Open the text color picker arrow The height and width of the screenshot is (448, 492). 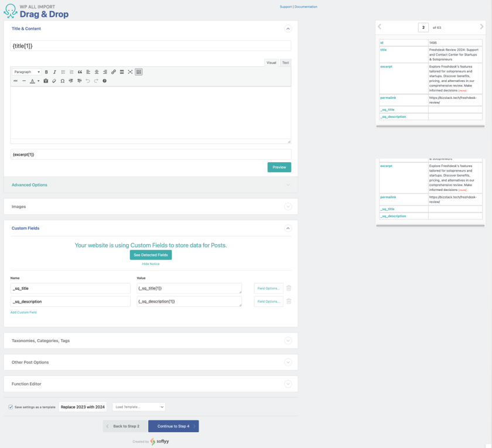[39, 81]
